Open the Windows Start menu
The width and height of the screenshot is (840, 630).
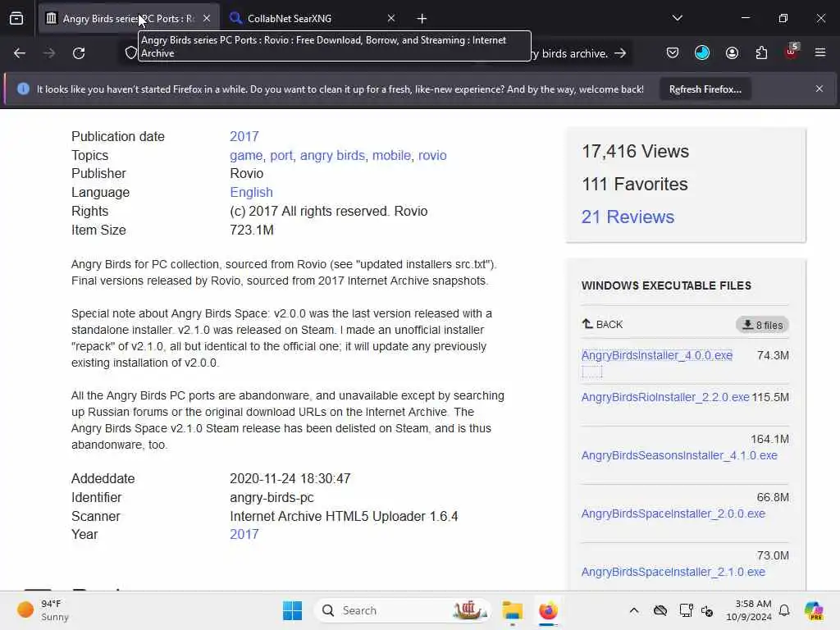click(293, 610)
